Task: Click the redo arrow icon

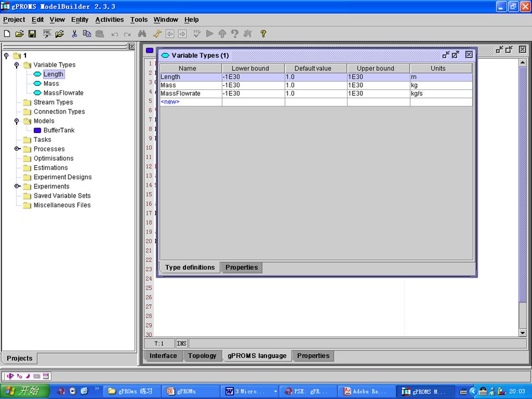Action: 127,34
